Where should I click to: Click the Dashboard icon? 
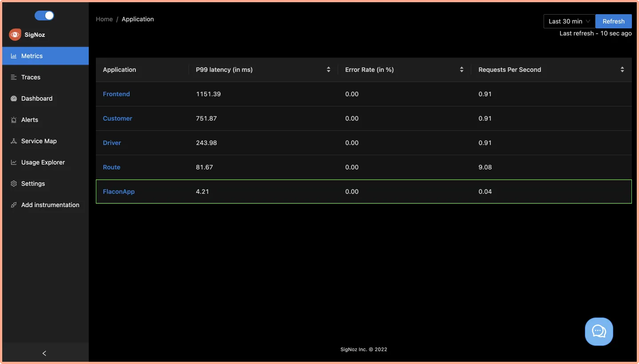click(14, 98)
